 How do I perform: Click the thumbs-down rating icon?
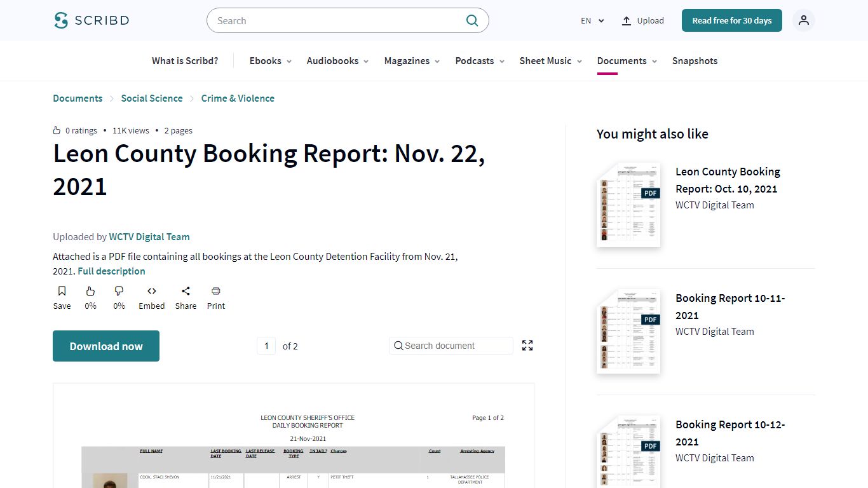pos(119,291)
